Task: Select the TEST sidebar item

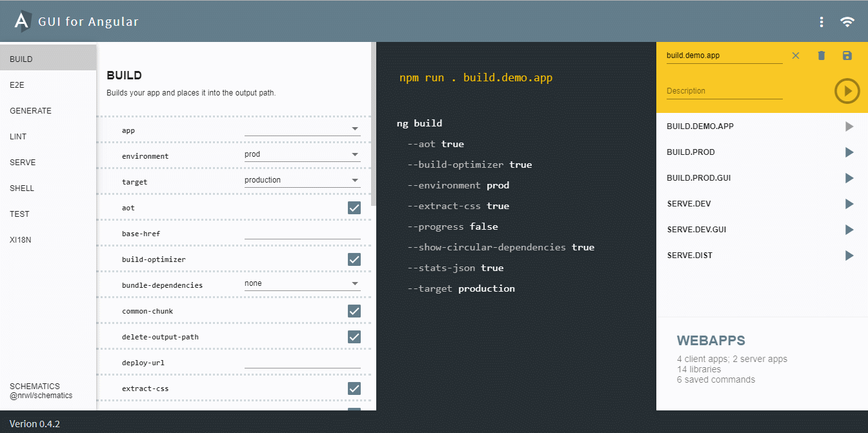Action: tap(48, 214)
